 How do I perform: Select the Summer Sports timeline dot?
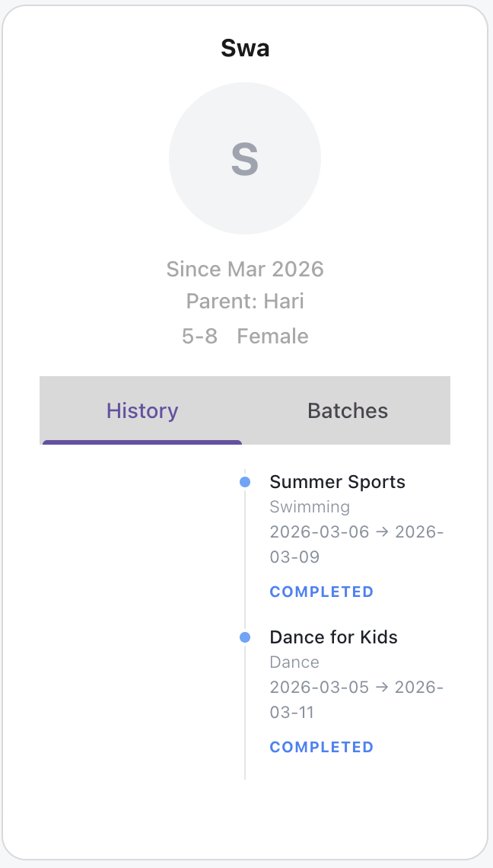245,482
